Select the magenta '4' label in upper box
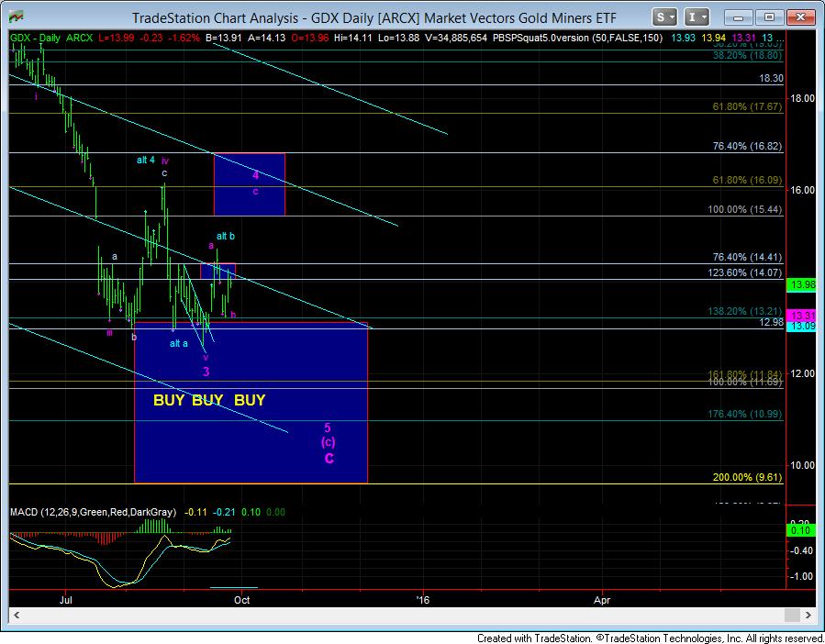The width and height of the screenshot is (825, 644). 256,175
